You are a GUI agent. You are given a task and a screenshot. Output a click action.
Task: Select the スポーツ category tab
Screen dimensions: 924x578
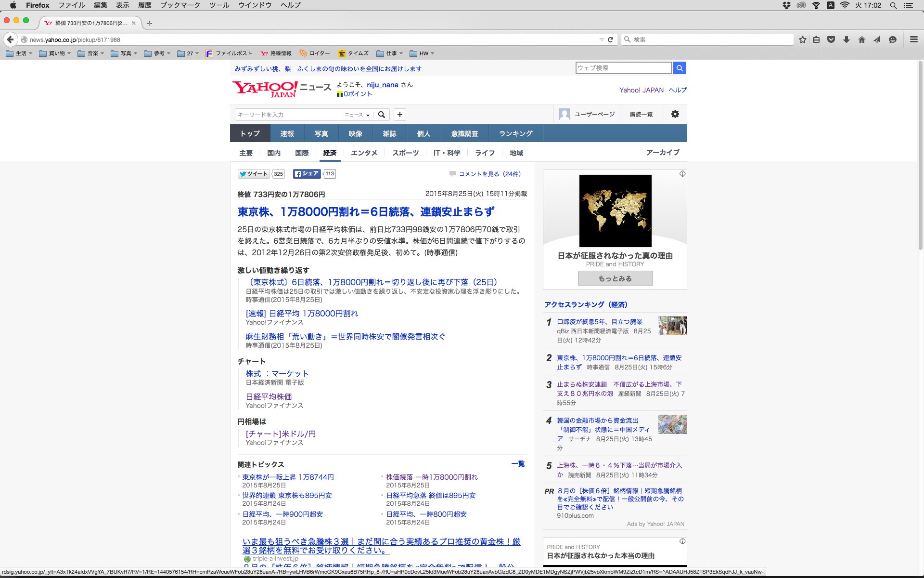coord(405,153)
